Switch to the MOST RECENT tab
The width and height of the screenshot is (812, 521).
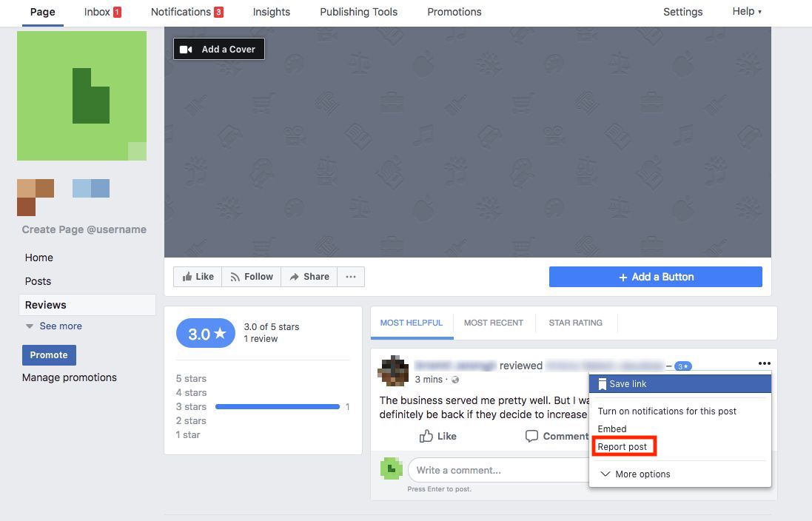[494, 322]
